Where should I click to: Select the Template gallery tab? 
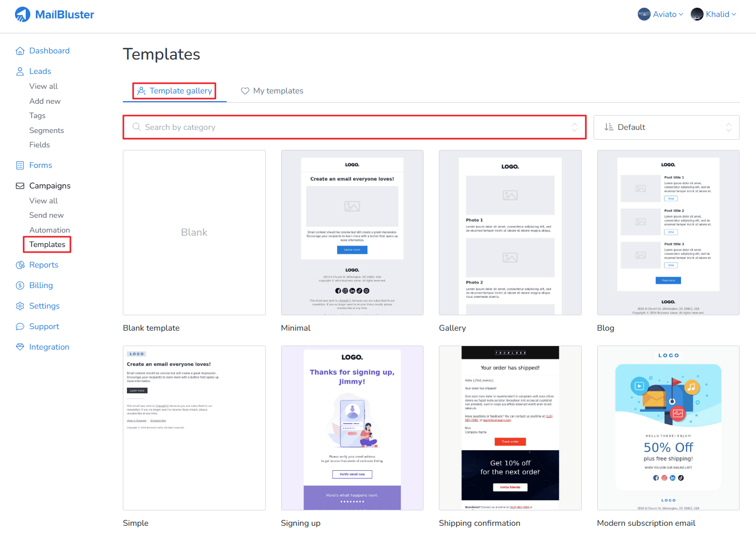coord(174,91)
